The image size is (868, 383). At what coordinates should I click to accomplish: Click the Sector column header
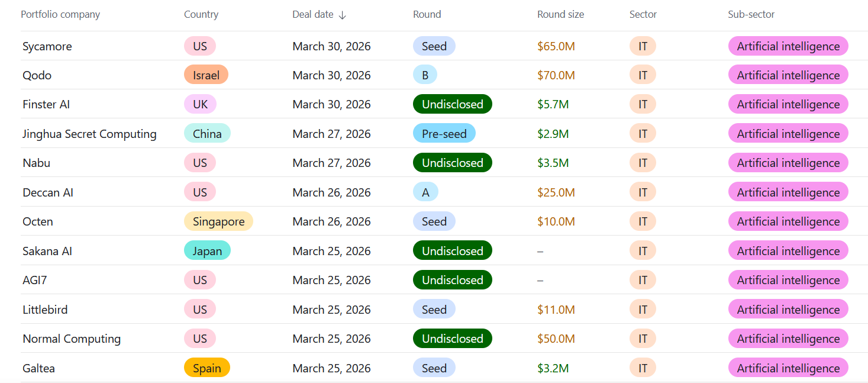(643, 15)
